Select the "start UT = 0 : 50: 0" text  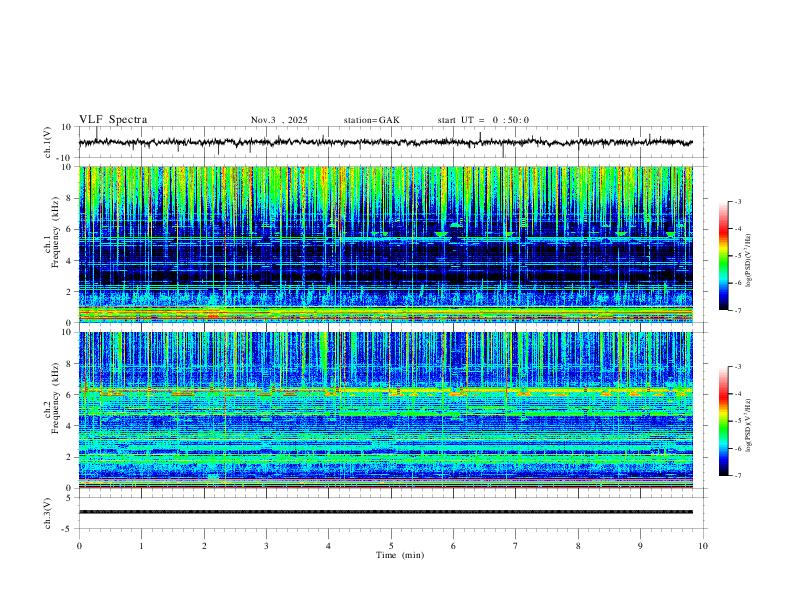483,120
